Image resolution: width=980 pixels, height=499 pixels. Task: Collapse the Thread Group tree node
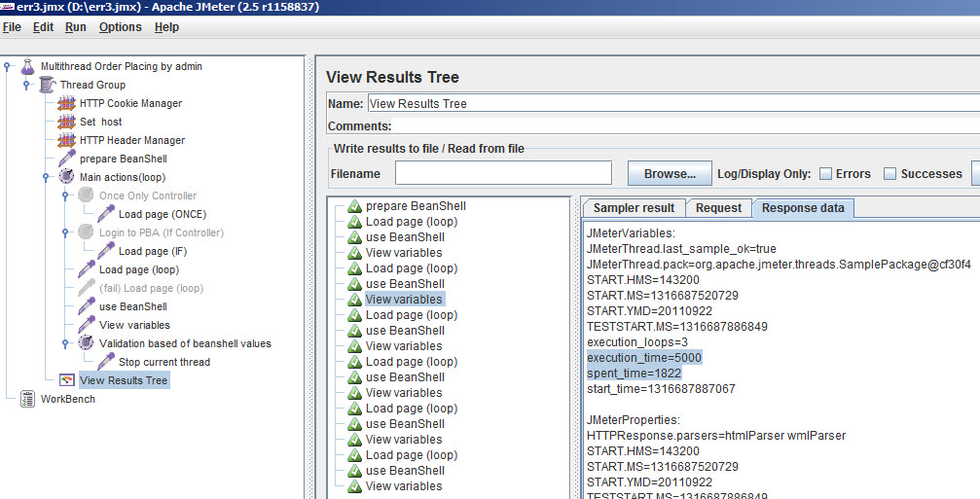point(27,85)
